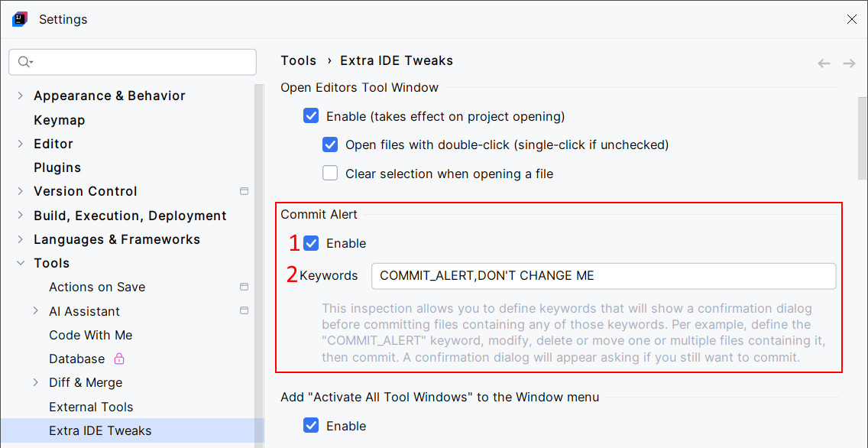Screen dimensions: 868x448
Task: Collapse the Tools tree node
Action: [x=21, y=263]
